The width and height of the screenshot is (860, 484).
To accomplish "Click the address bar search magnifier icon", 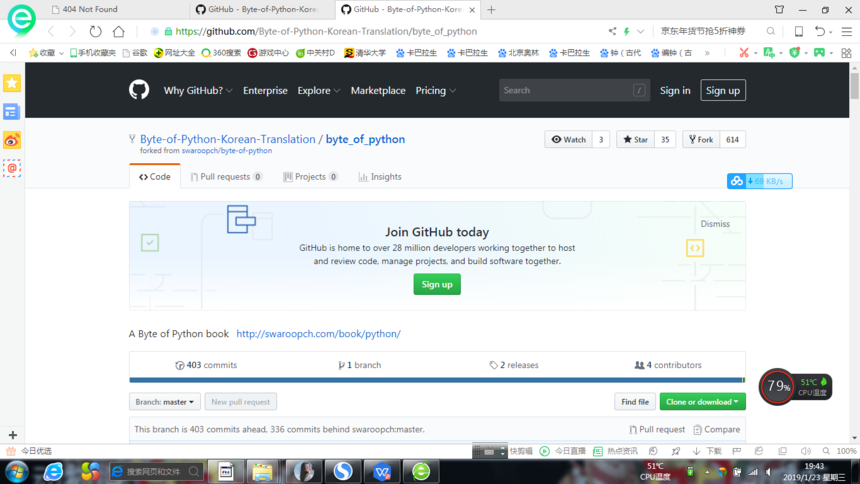I will tap(771, 31).
